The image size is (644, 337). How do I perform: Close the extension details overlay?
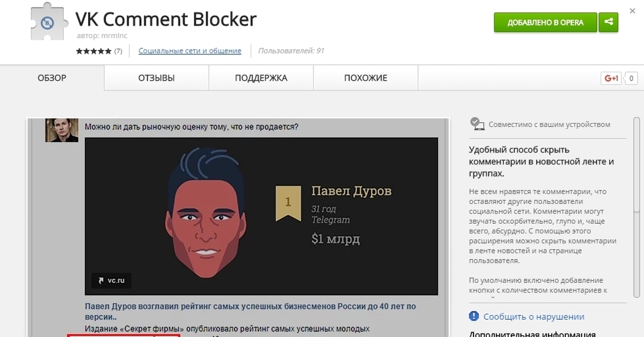(x=633, y=11)
